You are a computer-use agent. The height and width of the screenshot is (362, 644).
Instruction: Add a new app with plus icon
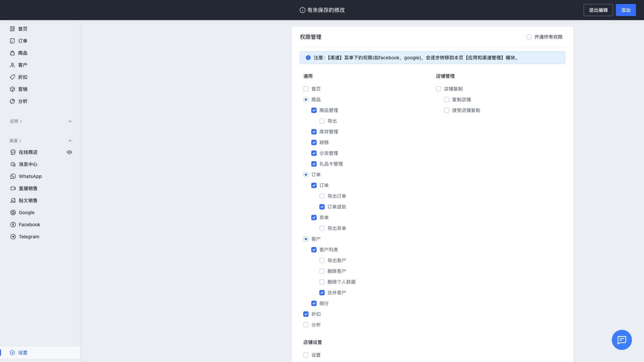point(70,121)
